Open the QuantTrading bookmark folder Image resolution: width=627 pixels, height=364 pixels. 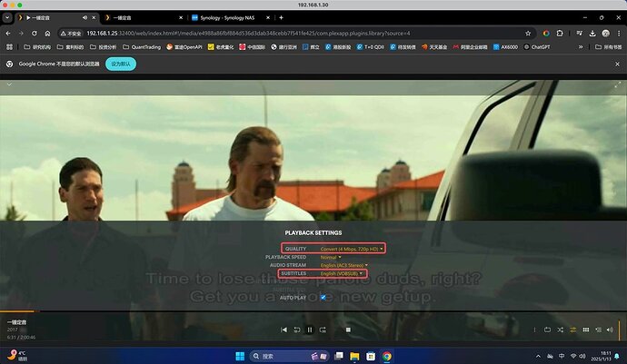(x=142, y=47)
